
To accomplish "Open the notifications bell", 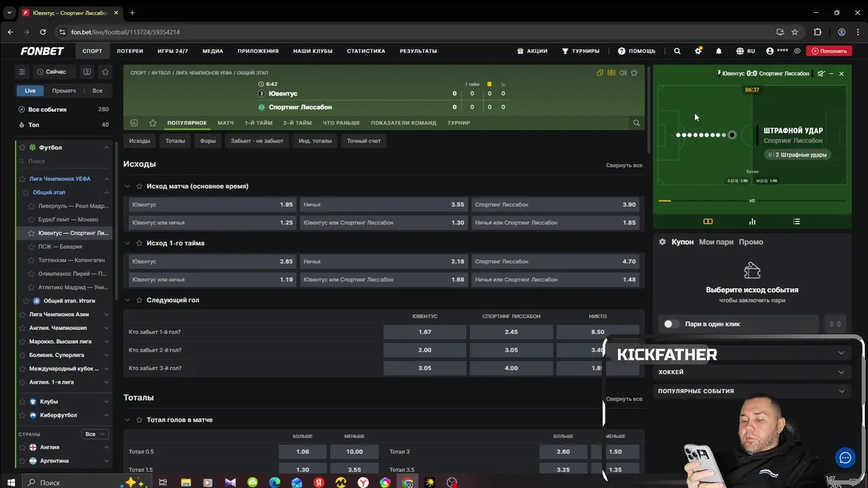I will (719, 51).
